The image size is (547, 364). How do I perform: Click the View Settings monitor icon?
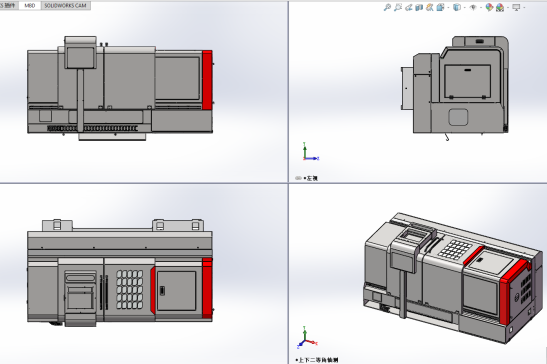[517, 7]
